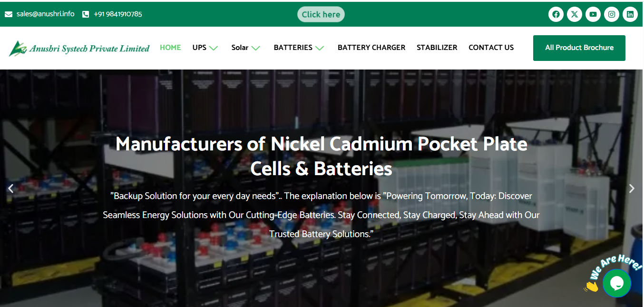644x307 pixels.
Task: Click the envelope email icon
Action: [x=9, y=14]
